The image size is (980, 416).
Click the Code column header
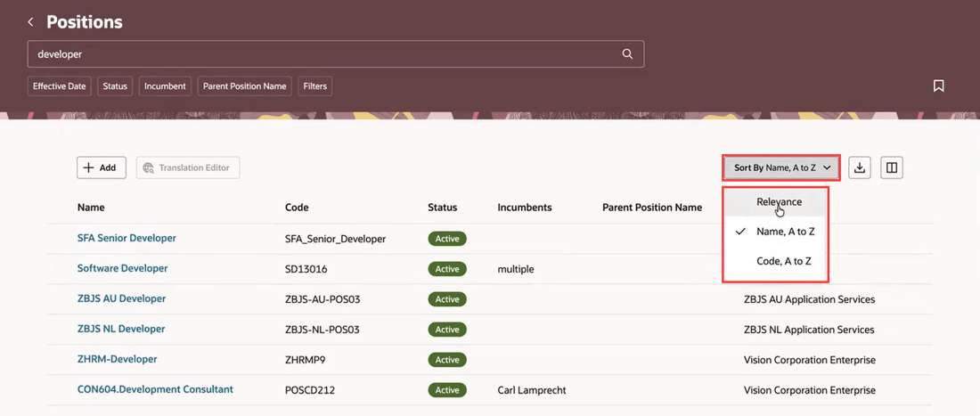point(297,208)
